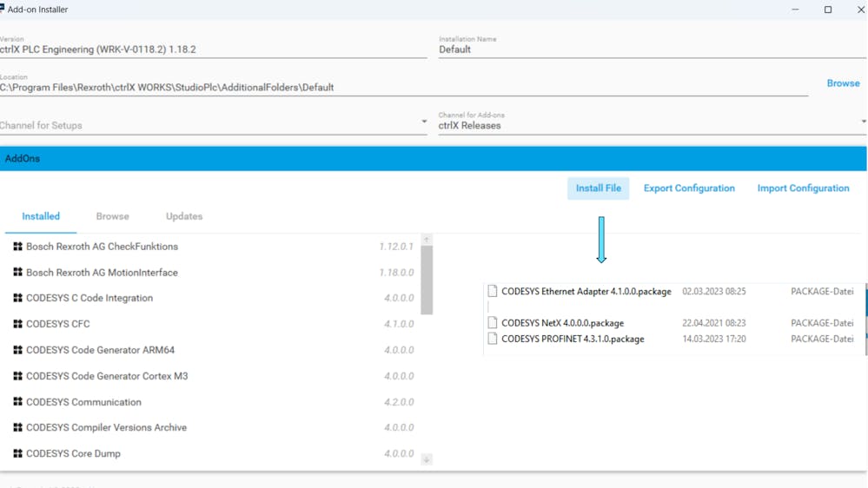Click the Add-on Installer title bar app icon
This screenshot has height=488, width=868.
click(3, 9)
